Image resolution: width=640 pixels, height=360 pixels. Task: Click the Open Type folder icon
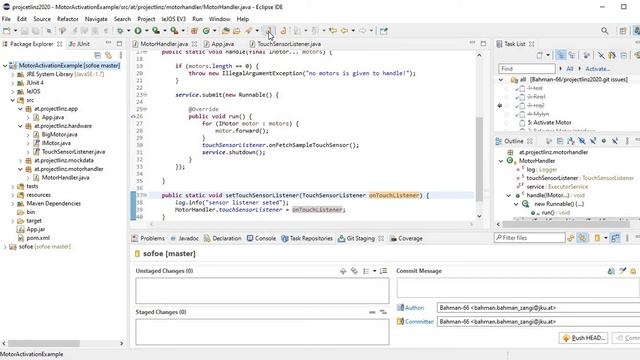(226, 31)
